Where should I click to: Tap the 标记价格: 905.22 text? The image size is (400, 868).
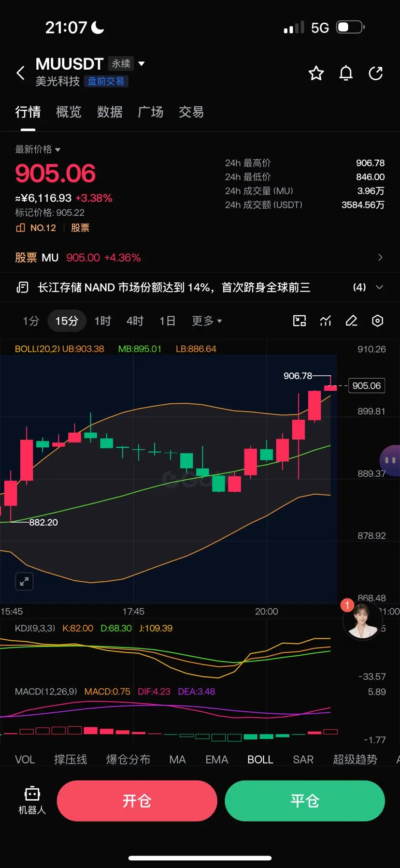50,213
